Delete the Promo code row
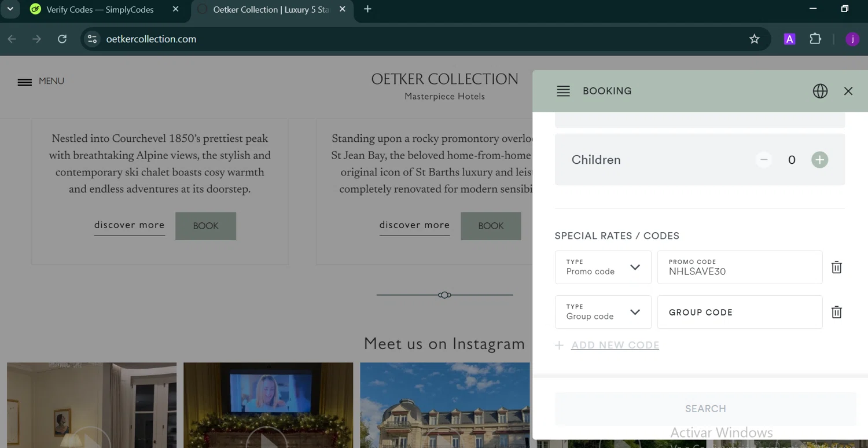Screen dimensions: 868x448 (x=836, y=267)
